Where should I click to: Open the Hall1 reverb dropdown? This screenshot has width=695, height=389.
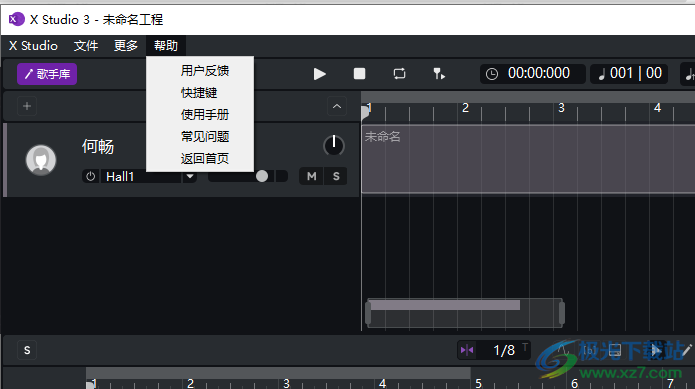(x=190, y=176)
